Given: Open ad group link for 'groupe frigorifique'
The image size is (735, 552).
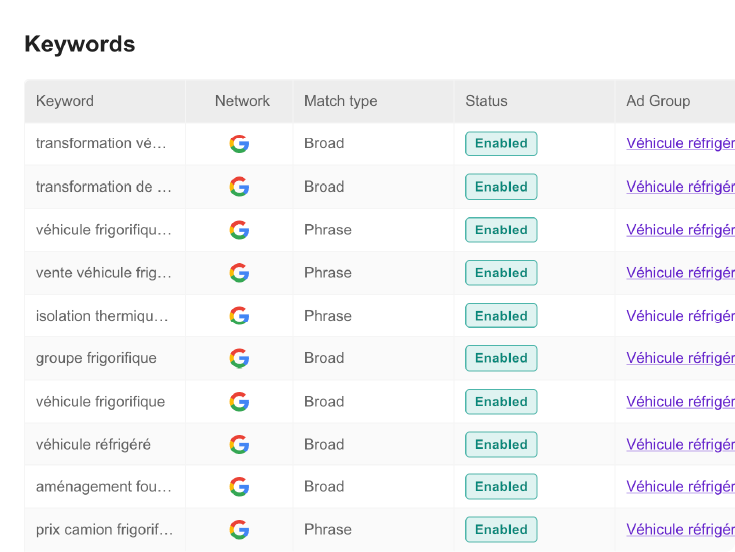Looking at the screenshot, I should (680, 358).
